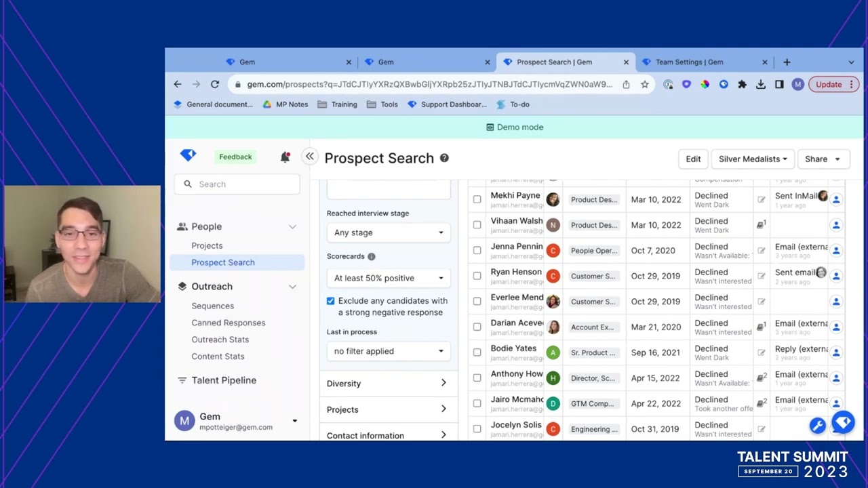Select checkbox for Darian Aceve

(477, 327)
